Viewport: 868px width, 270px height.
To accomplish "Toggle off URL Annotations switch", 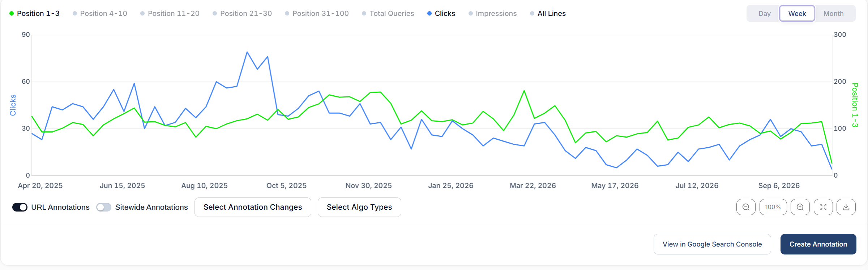I will (20, 207).
